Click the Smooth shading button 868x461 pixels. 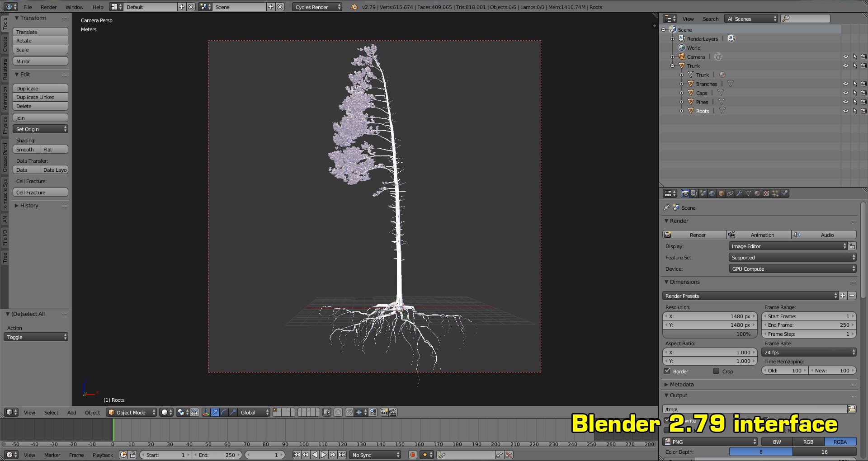[x=26, y=150]
